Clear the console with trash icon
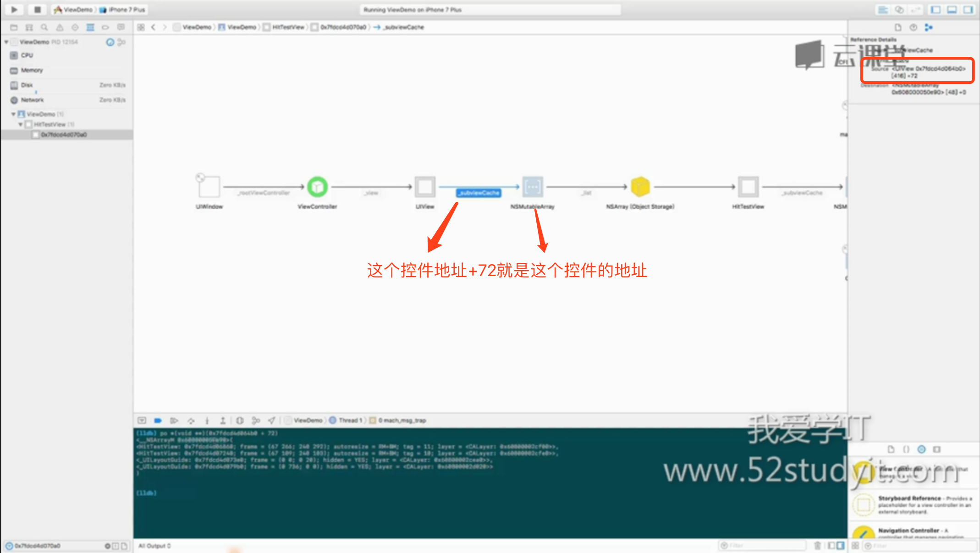Screen dimensions: 980x553 [817, 546]
